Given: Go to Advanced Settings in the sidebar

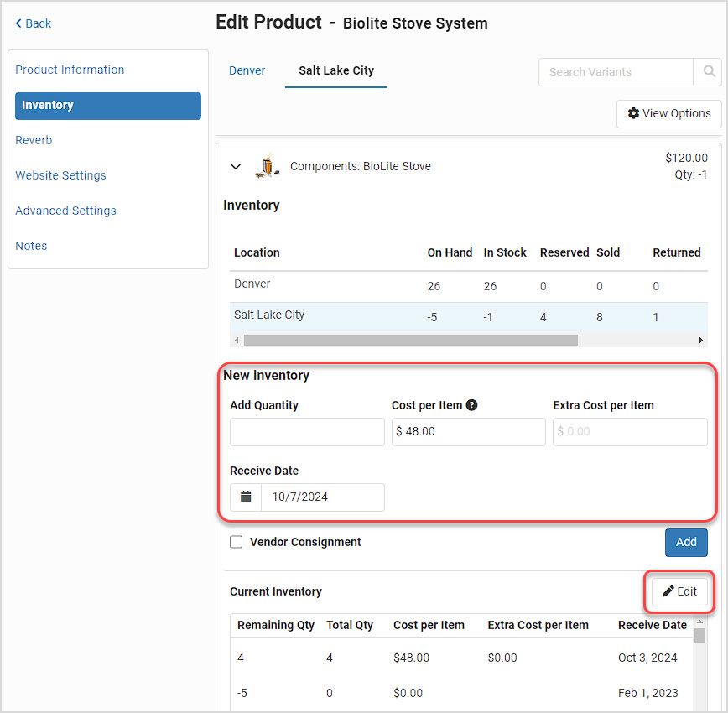Looking at the screenshot, I should click(x=65, y=211).
